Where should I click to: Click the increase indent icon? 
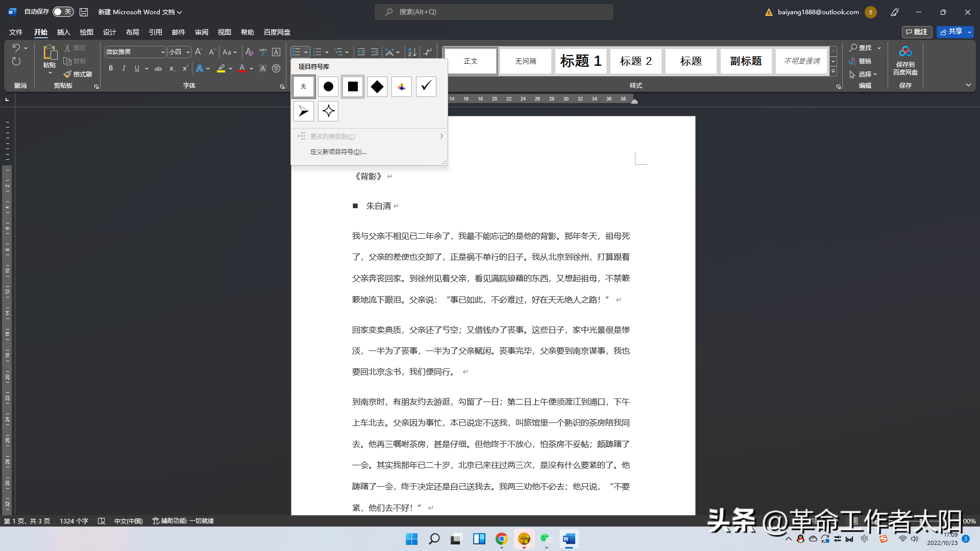[375, 52]
